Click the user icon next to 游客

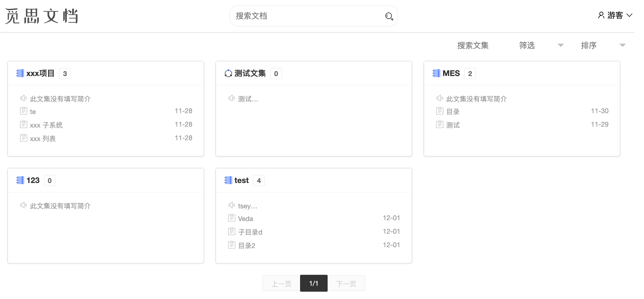[x=601, y=15]
